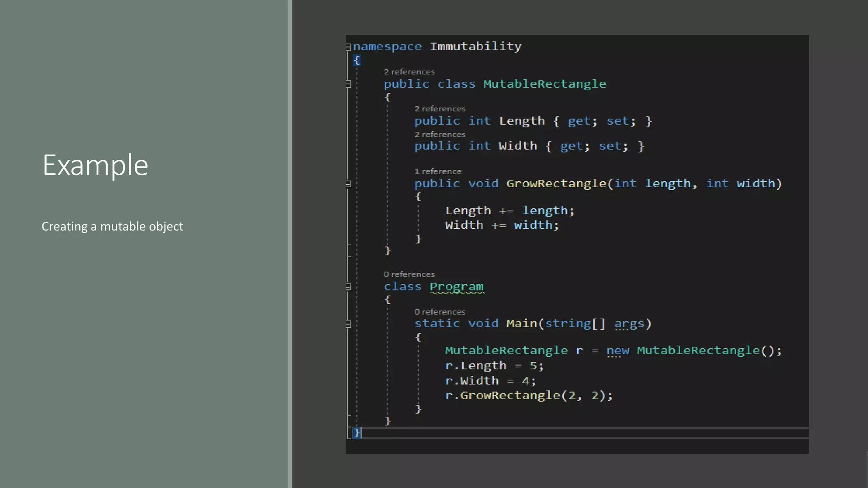Open the 2 references lens above MutableRectangle class

(409, 72)
